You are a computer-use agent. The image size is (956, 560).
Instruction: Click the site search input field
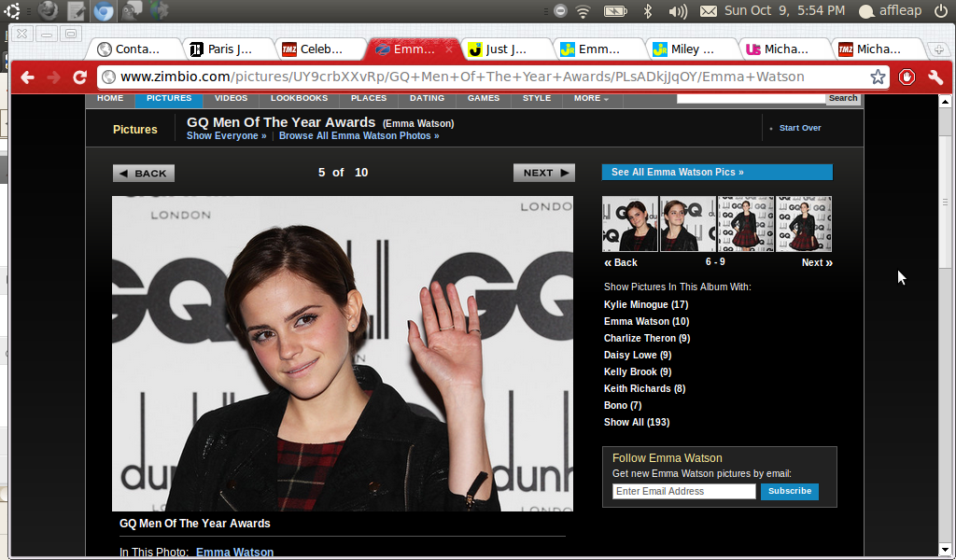[752, 98]
